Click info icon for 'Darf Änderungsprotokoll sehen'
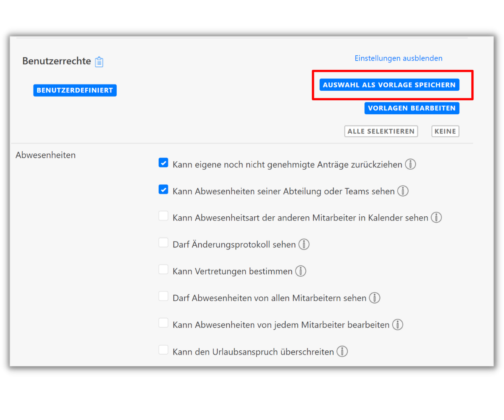Image resolution: width=504 pixels, height=420 pixels. tap(304, 244)
